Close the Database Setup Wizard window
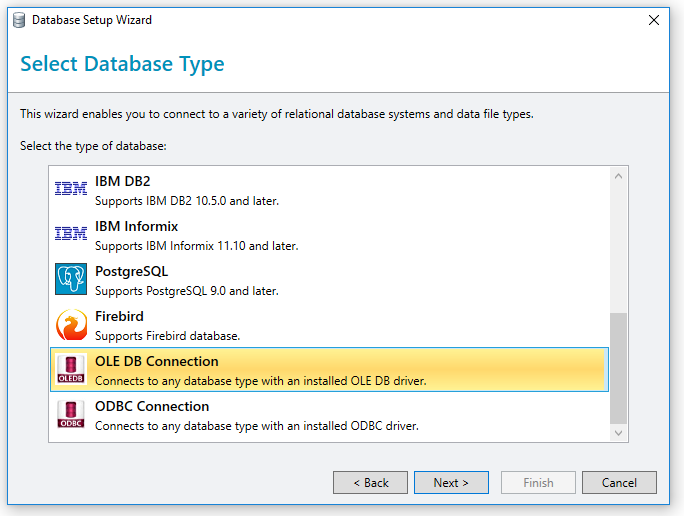The height and width of the screenshot is (516, 684). click(653, 20)
